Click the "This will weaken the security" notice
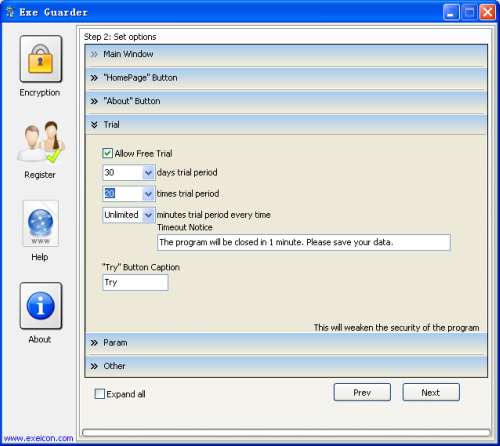This screenshot has height=446, width=500. (396, 328)
